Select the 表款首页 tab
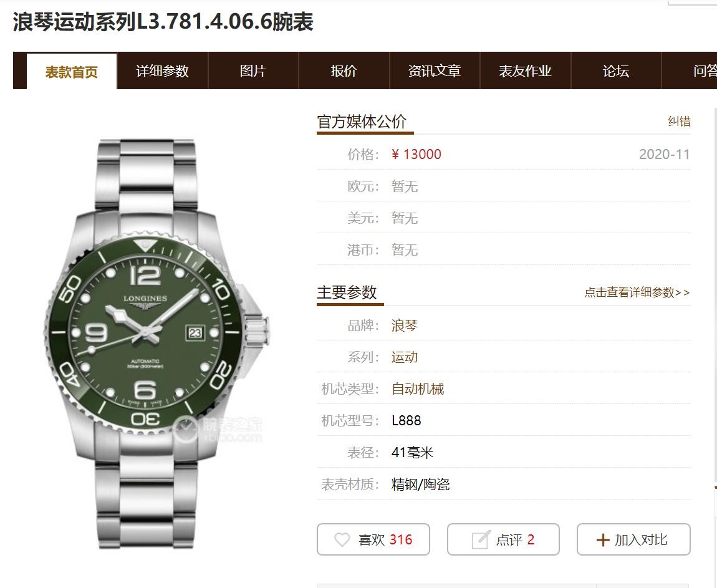The width and height of the screenshot is (717, 588). [72, 72]
